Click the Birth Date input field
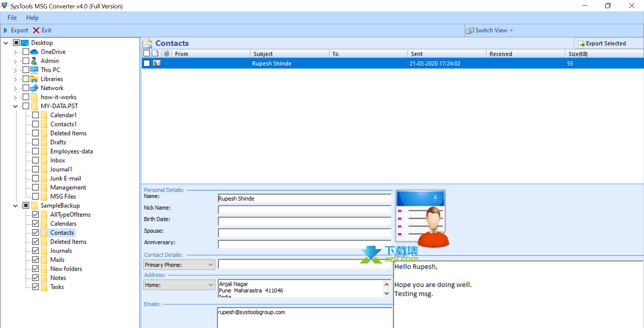This screenshot has width=644, height=328. click(305, 221)
